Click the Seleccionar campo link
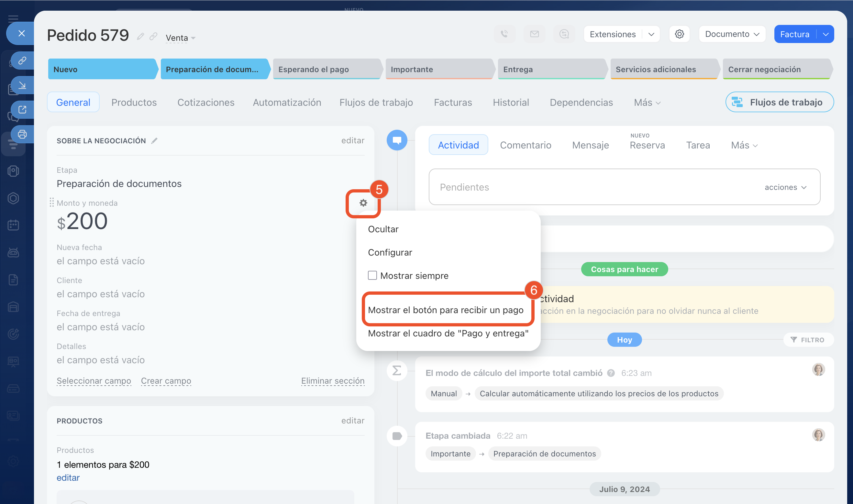 pos(94,381)
